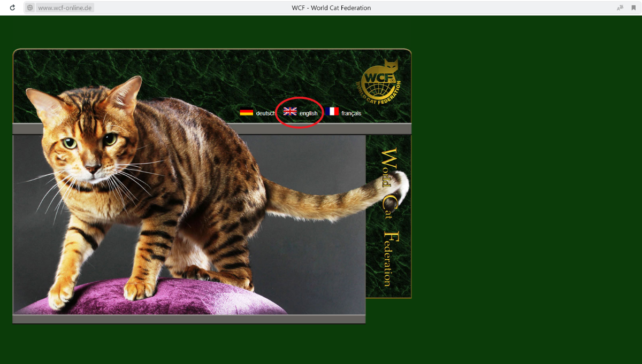Viewport: 642px width, 364px height.
Task: Click the gold WCF globe logo
Action: tap(379, 81)
